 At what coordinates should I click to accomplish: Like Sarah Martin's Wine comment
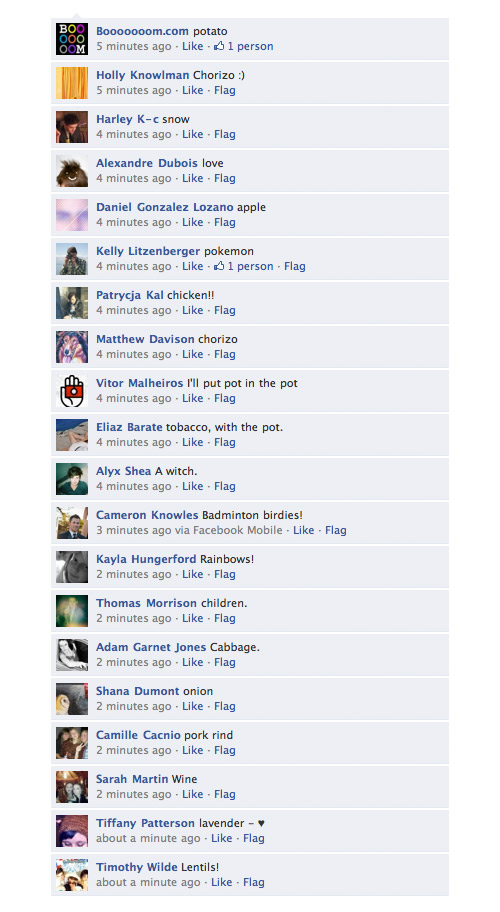pos(192,794)
